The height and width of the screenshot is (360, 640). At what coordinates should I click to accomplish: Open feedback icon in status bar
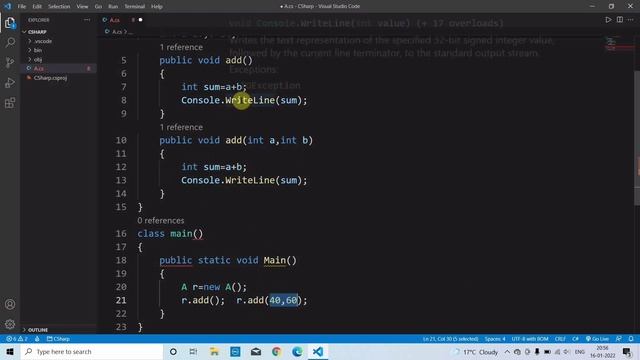(x=619, y=339)
